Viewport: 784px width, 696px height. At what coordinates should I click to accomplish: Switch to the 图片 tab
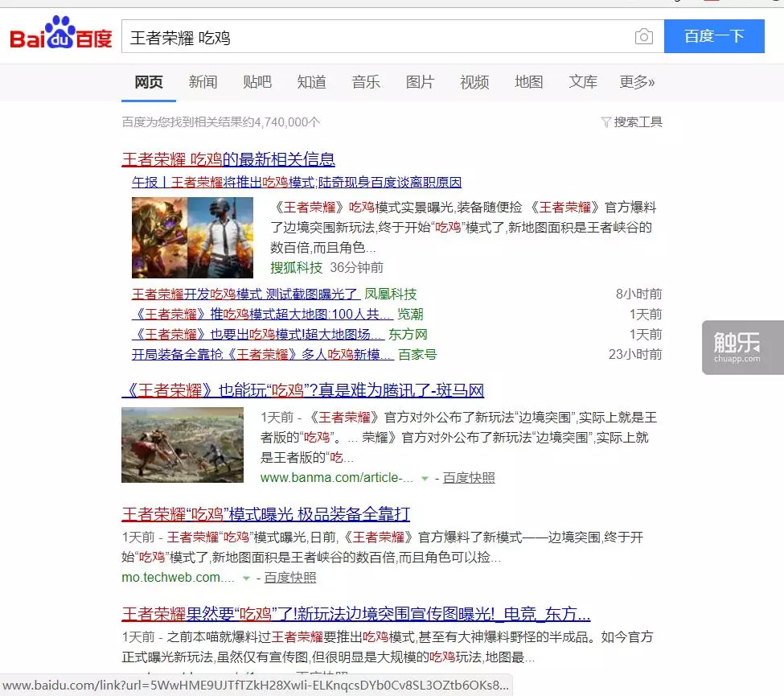point(420,82)
